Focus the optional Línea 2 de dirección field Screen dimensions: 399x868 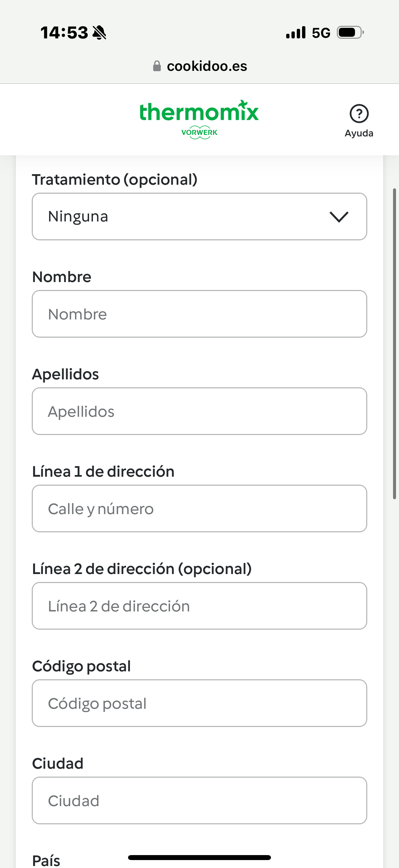pos(199,606)
